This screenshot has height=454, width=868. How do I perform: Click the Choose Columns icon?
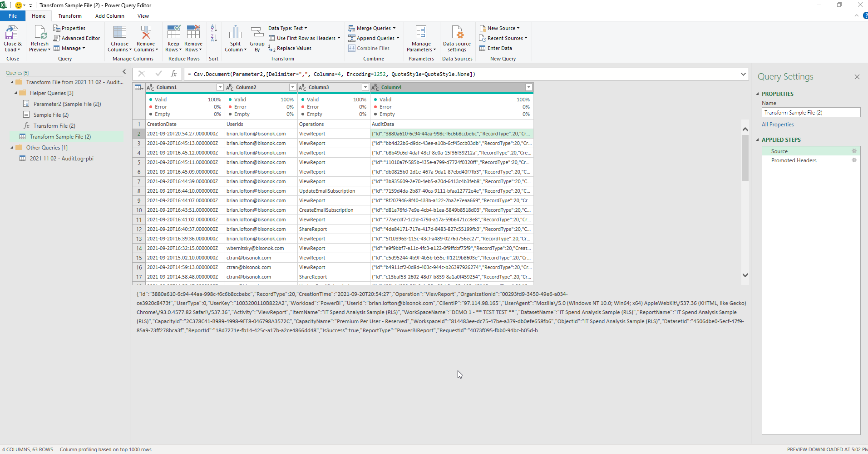[x=120, y=33]
